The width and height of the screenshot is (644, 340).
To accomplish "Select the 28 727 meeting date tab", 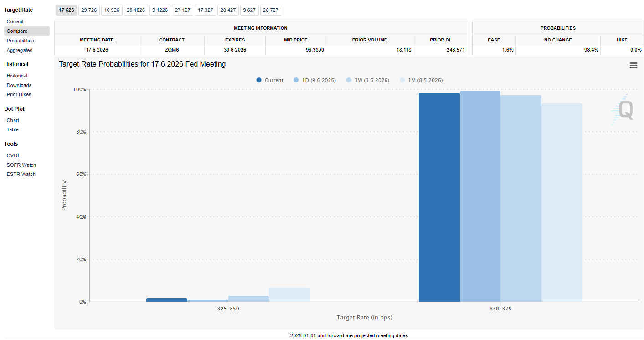I will 270,10.
